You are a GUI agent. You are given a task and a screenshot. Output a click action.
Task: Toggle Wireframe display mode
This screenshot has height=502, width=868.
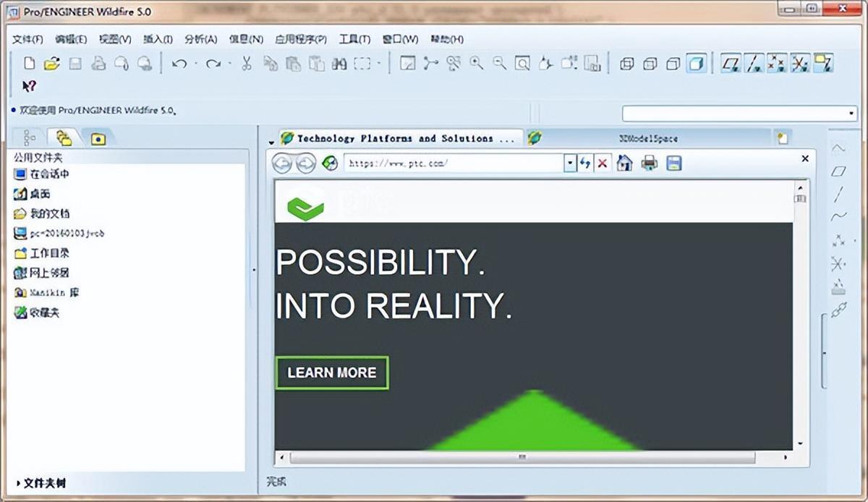[626, 64]
